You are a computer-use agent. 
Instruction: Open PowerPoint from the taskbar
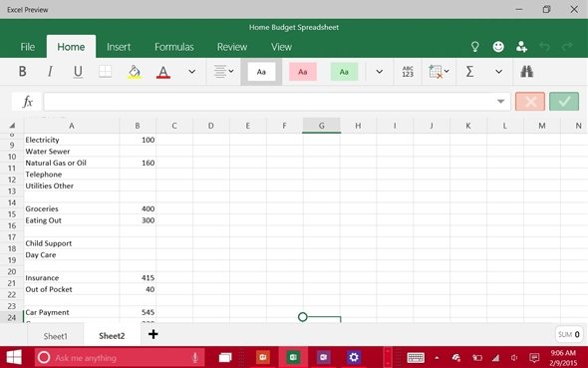[x=263, y=357]
